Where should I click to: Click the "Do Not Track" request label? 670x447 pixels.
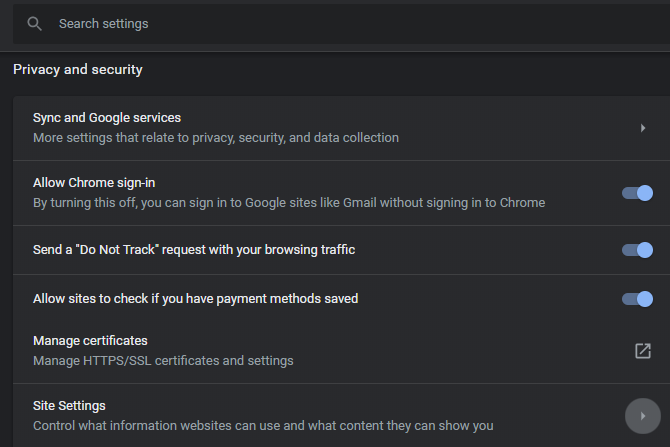click(194, 250)
